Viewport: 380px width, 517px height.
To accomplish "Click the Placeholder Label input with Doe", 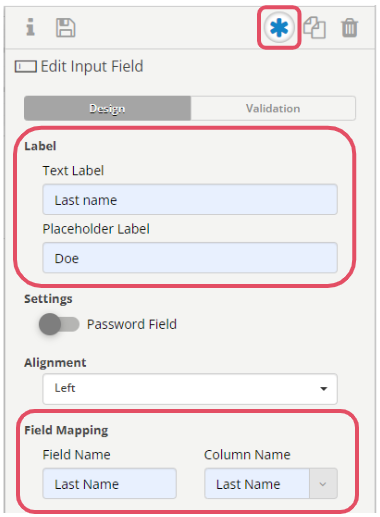I will pos(190,258).
